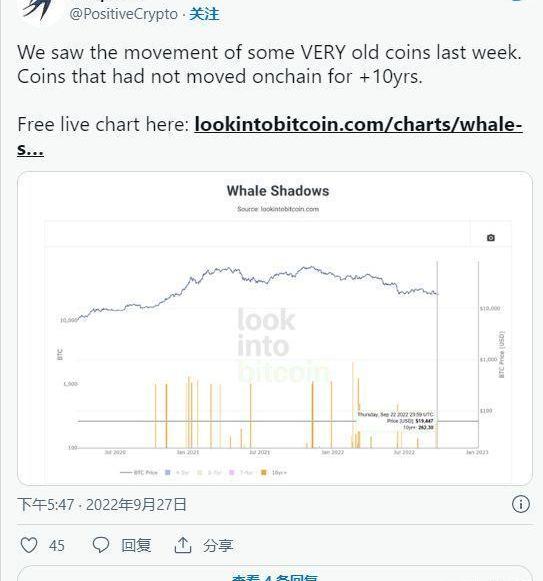Follow the account via 关注 link
Viewport: 543px width, 581px height.
204,14
